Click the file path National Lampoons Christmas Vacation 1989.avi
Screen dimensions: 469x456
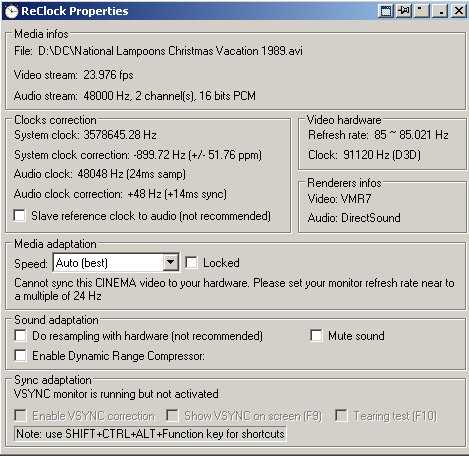(x=170, y=51)
